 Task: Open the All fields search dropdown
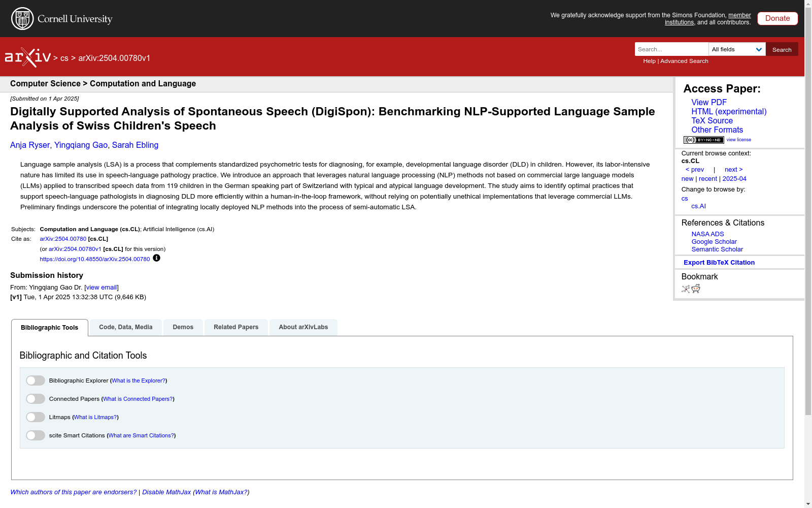click(x=737, y=49)
